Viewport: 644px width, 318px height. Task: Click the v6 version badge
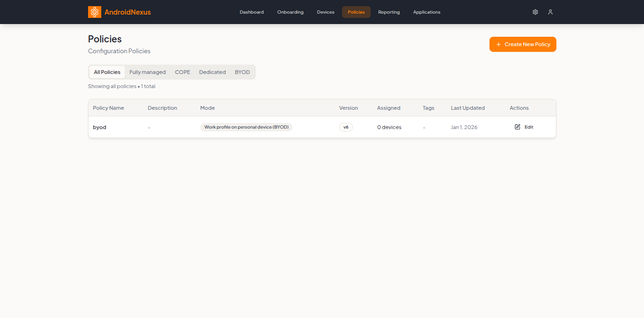click(x=346, y=127)
